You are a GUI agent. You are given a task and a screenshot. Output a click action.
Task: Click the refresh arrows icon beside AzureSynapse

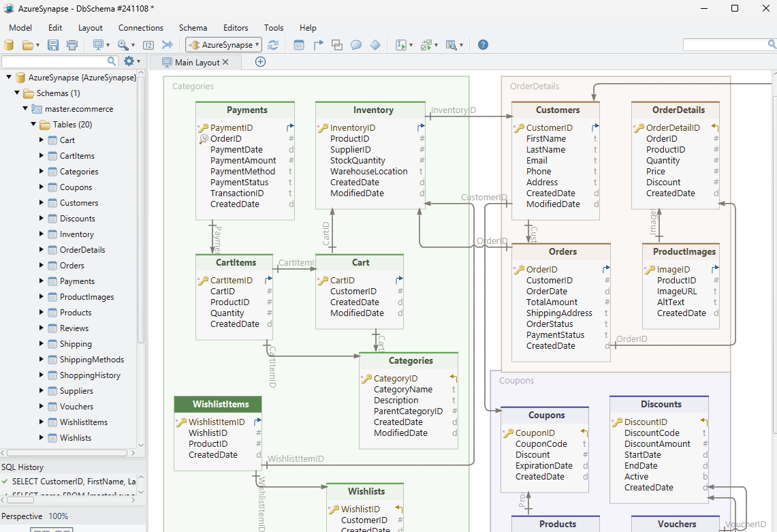pos(273,45)
